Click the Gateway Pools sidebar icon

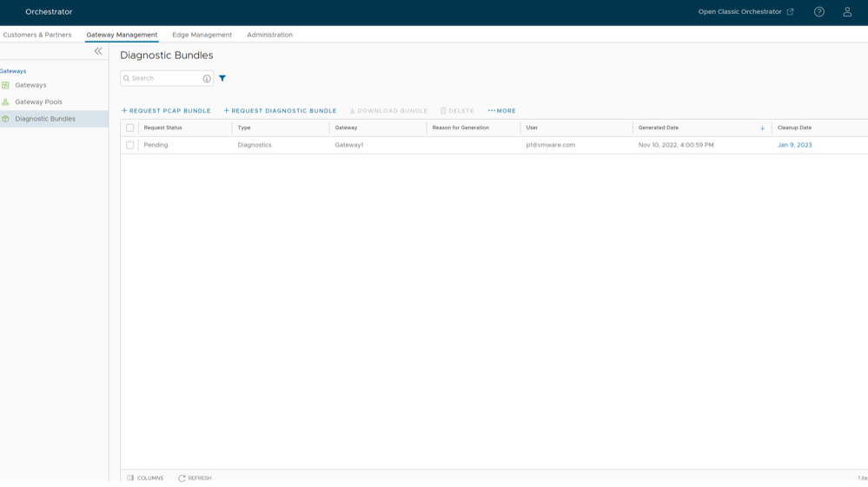6,102
